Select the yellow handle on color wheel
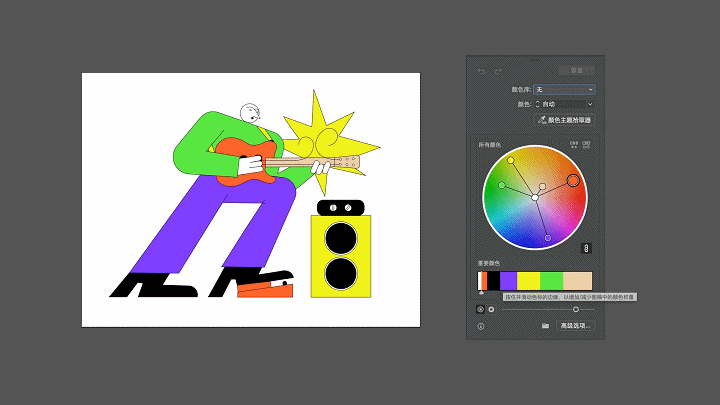The image size is (720, 405). point(511,160)
